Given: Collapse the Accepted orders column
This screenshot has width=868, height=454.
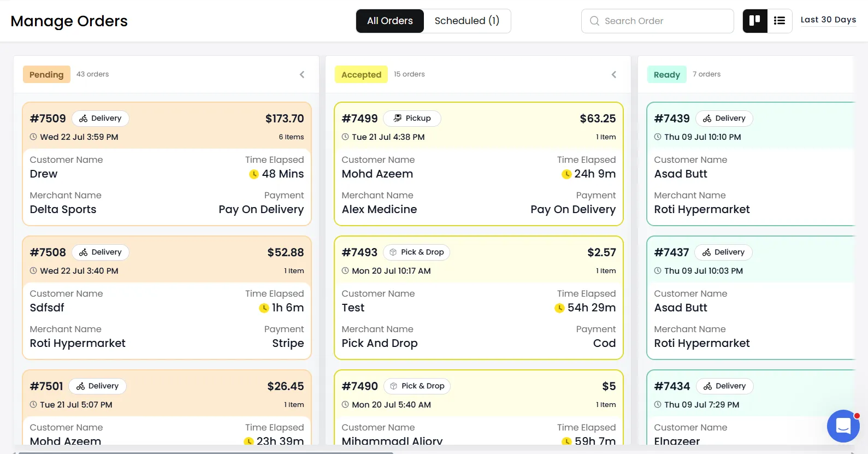Looking at the screenshot, I should (614, 74).
